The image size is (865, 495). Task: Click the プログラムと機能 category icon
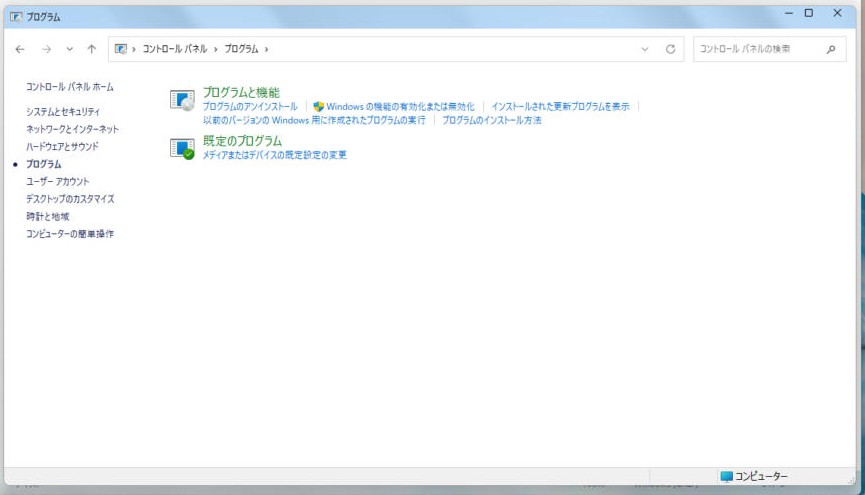[182, 100]
